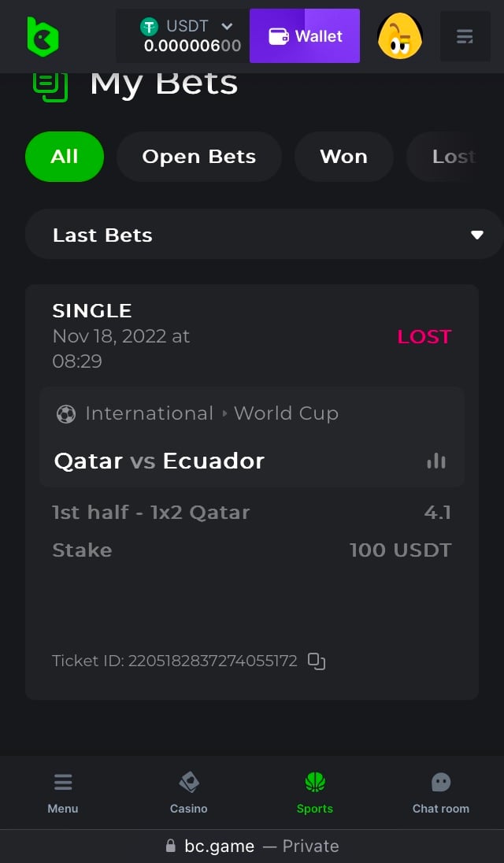
Task: Open the Qatar vs Ecuador match
Action: click(x=159, y=461)
